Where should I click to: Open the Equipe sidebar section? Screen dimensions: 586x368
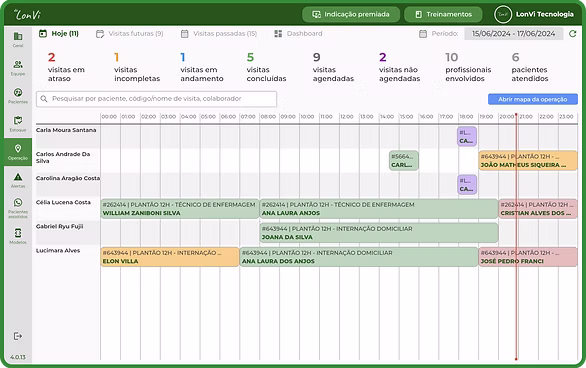[x=18, y=68]
